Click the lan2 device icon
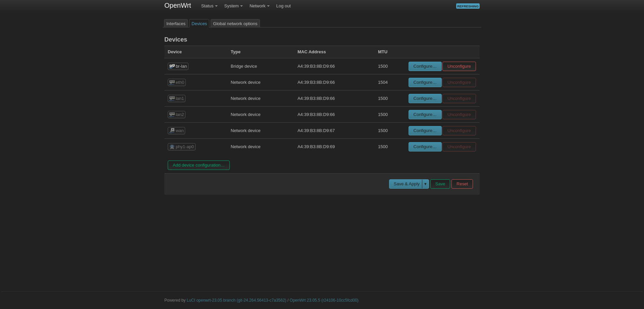 click(172, 115)
